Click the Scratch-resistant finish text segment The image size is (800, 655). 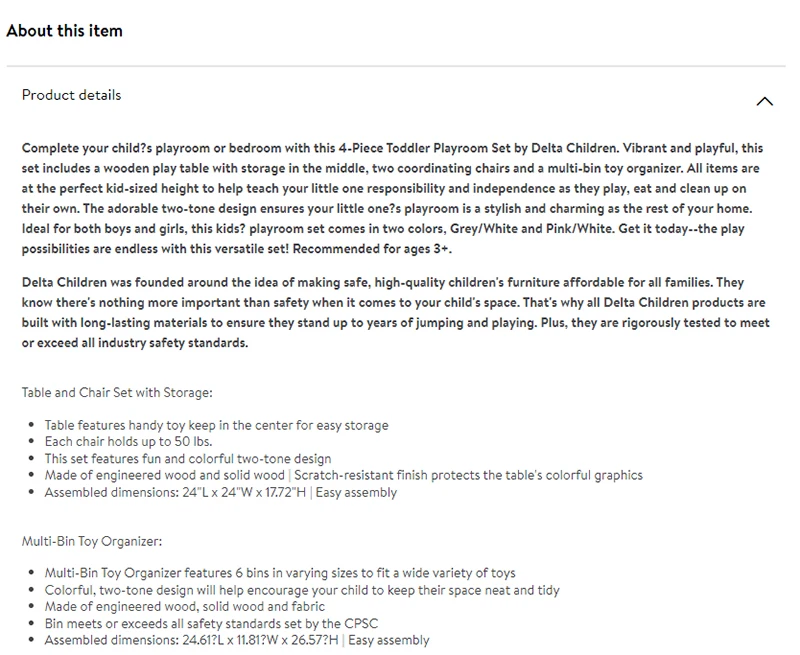(x=468, y=475)
